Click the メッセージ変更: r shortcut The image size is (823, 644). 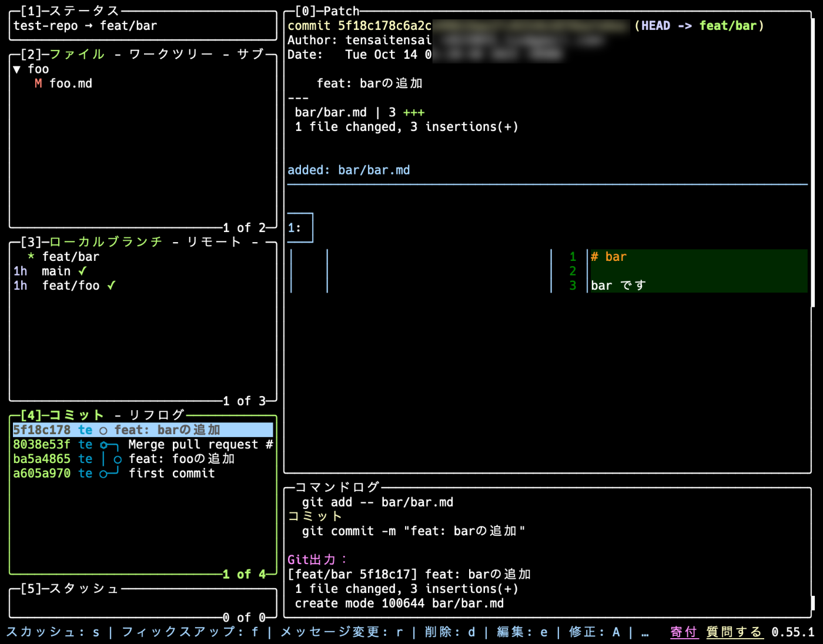click(x=342, y=632)
